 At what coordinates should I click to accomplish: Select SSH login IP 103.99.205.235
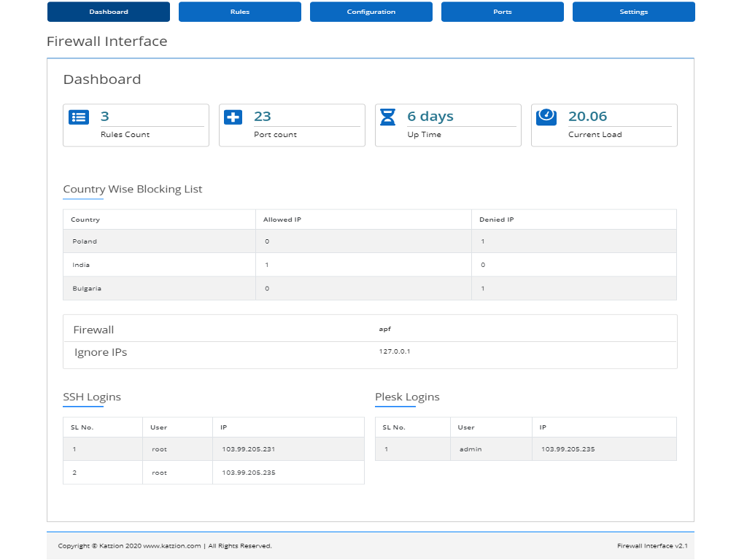(x=248, y=472)
